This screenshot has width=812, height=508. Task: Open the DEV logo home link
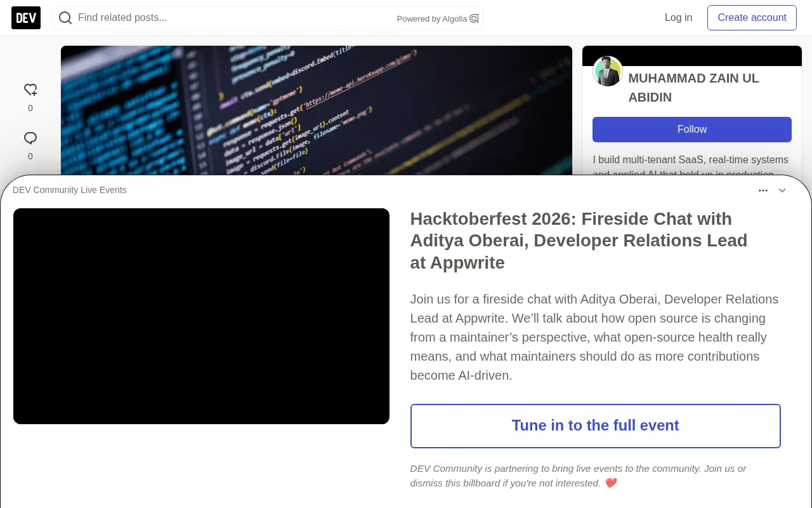click(26, 18)
